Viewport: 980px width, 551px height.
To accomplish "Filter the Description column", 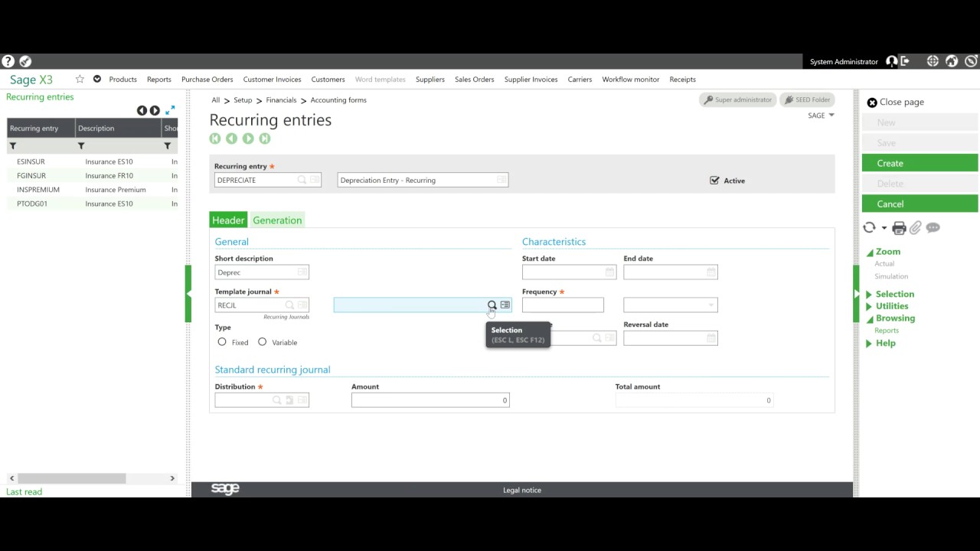I will coord(81,145).
